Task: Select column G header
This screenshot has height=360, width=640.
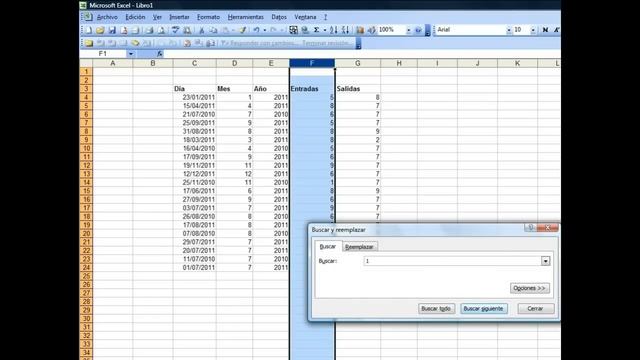Action: click(358, 63)
